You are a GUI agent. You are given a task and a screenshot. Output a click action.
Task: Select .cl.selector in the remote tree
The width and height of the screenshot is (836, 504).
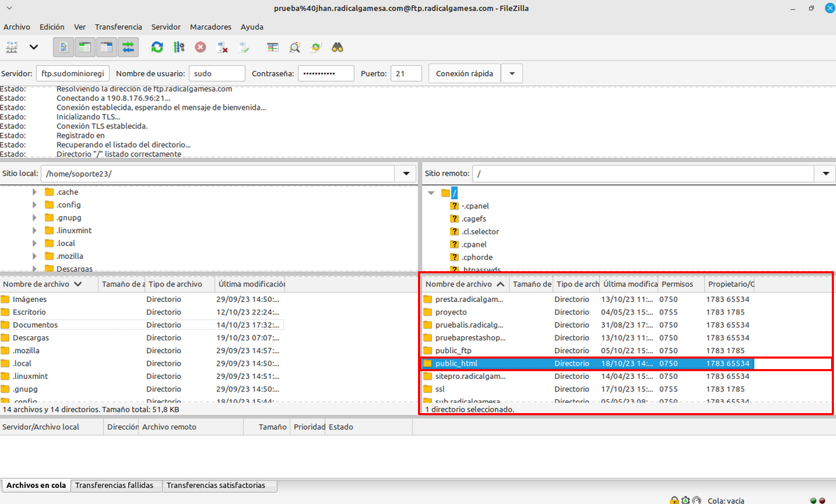tap(480, 231)
